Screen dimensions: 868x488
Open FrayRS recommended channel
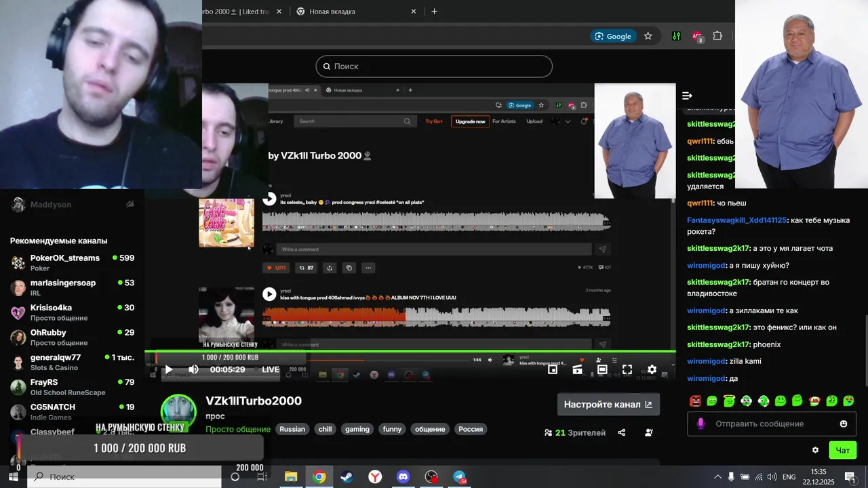72,387
